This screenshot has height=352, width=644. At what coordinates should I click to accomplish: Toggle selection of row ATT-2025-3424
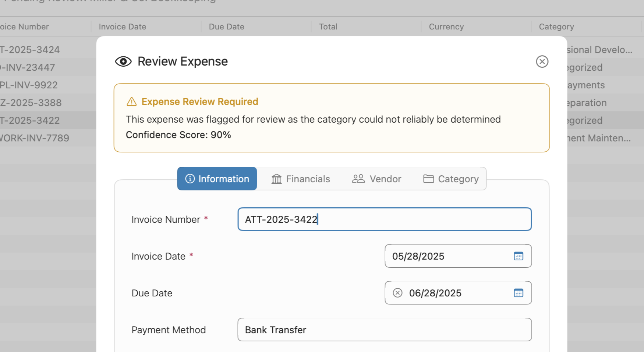[x=44, y=49]
